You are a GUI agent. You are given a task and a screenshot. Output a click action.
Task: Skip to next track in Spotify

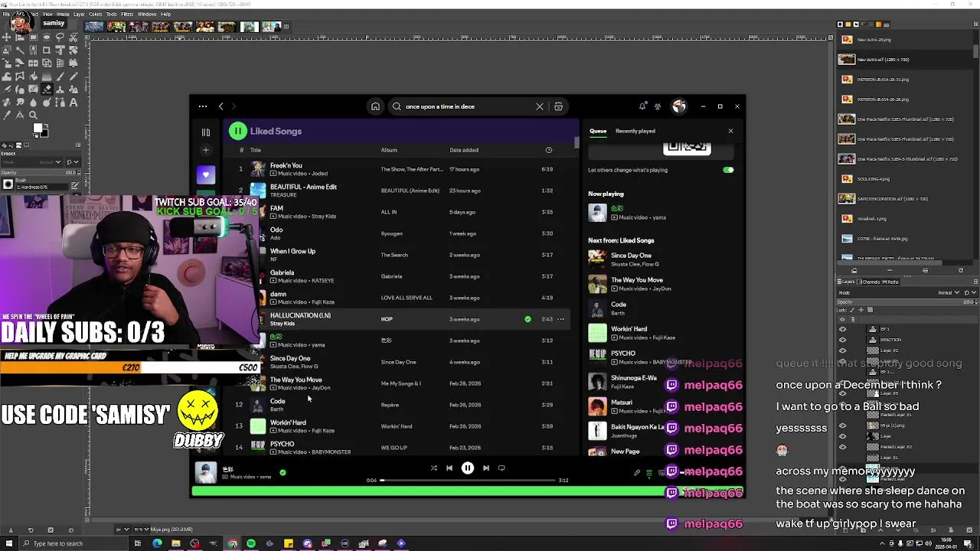485,468
